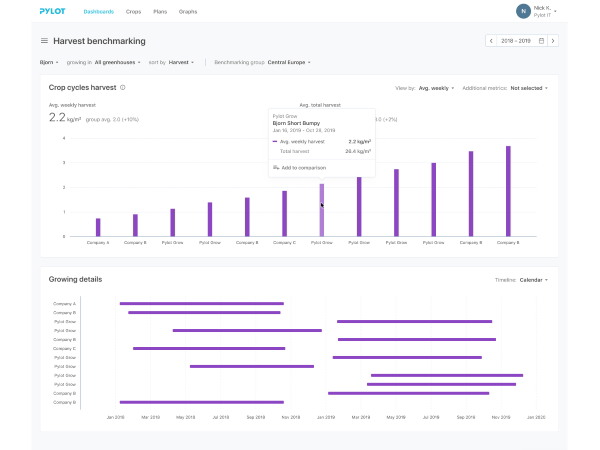The image size is (600, 450).
Task: Click Nick K. user avatar
Action: 522,11
